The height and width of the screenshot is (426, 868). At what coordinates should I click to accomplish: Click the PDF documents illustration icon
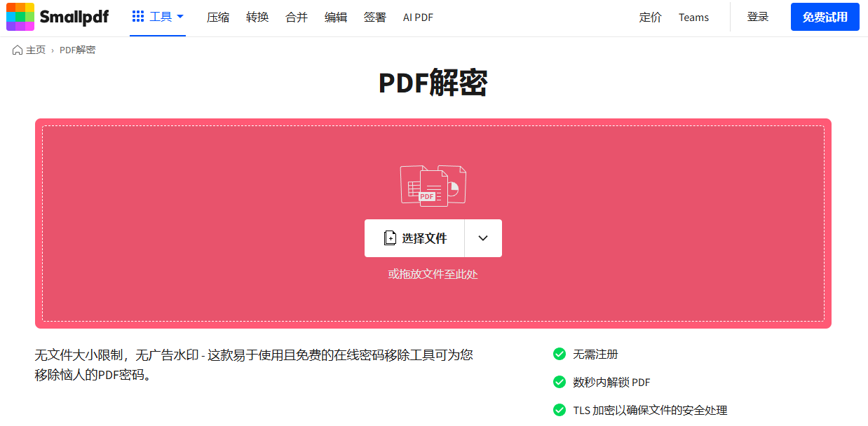[433, 186]
